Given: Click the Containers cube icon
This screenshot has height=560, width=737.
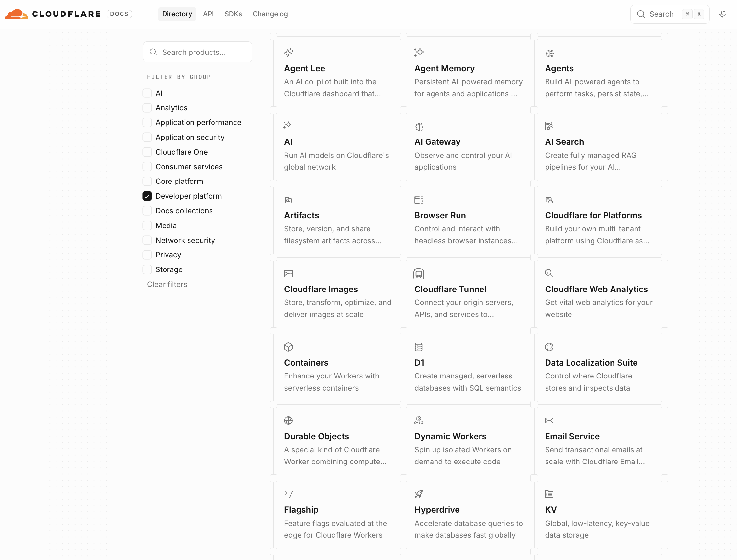Looking at the screenshot, I should 288,347.
